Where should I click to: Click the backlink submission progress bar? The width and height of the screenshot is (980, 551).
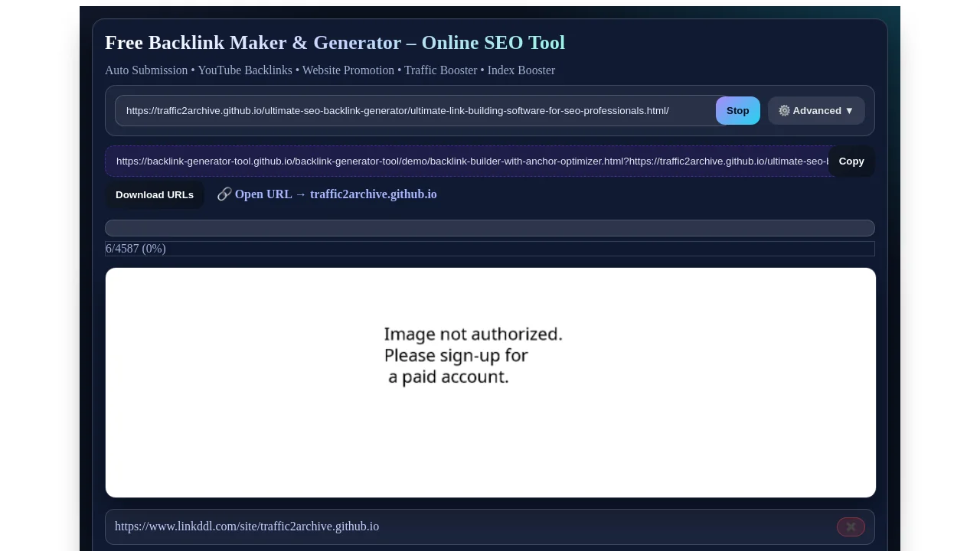tap(490, 228)
